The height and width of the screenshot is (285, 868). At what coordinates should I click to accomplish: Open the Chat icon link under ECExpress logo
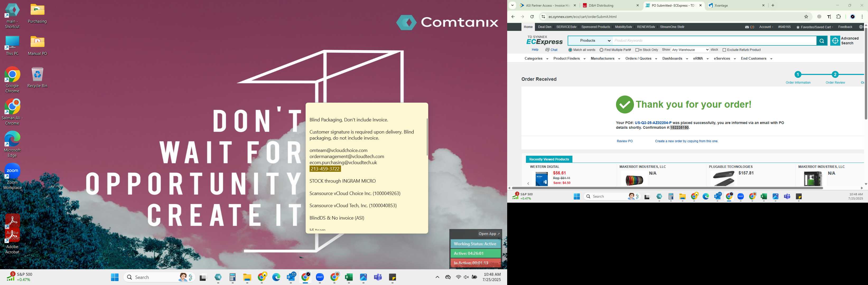click(x=551, y=50)
